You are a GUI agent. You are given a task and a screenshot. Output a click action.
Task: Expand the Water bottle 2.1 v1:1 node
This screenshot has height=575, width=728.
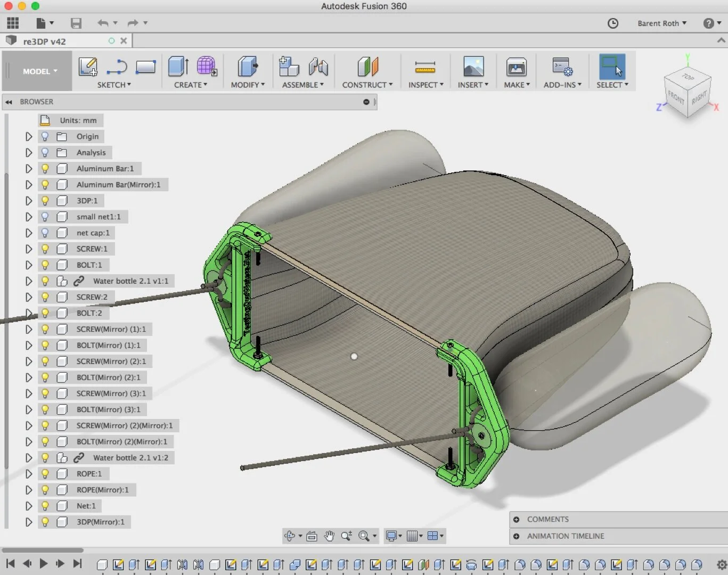[x=29, y=281]
